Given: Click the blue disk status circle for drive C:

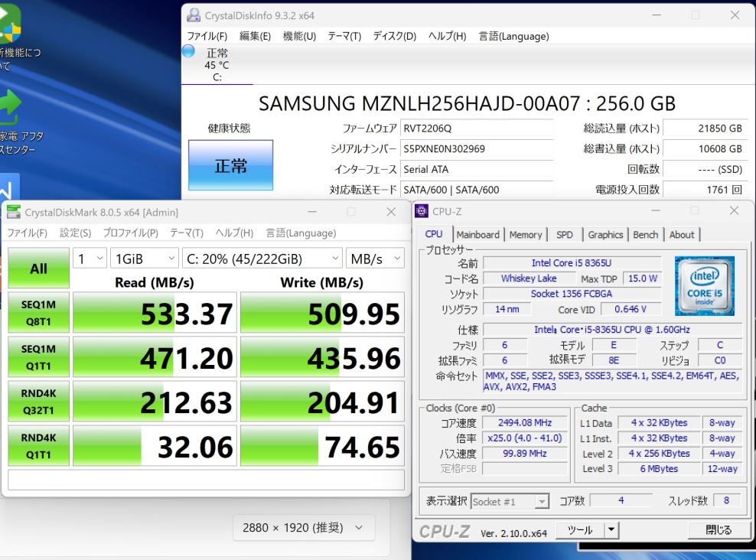Looking at the screenshot, I should pyautogui.click(x=188, y=51).
